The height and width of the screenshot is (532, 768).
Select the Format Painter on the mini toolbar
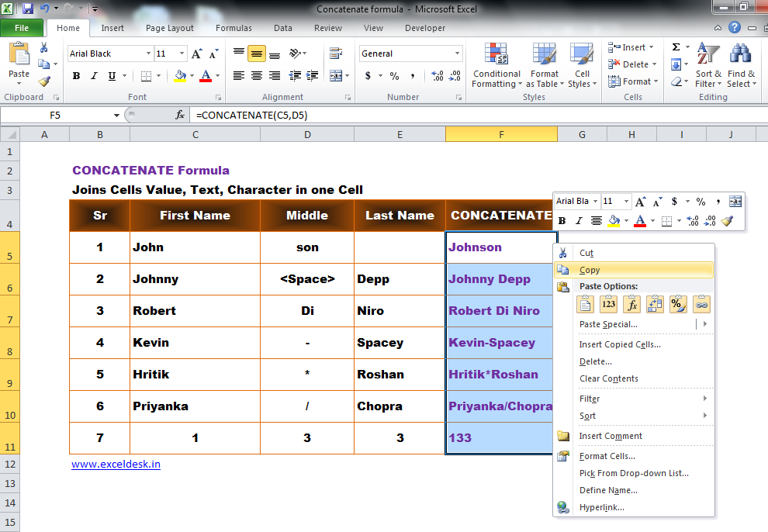[727, 221]
